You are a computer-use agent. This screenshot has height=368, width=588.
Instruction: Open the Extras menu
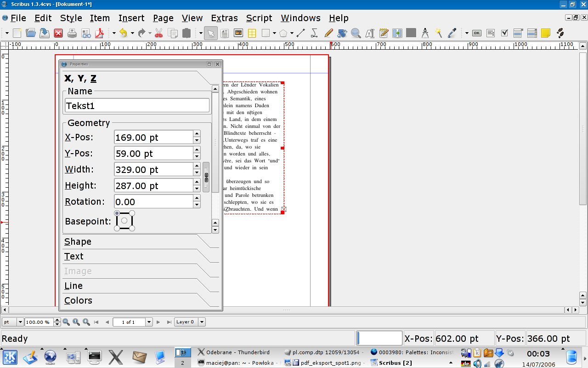point(224,18)
